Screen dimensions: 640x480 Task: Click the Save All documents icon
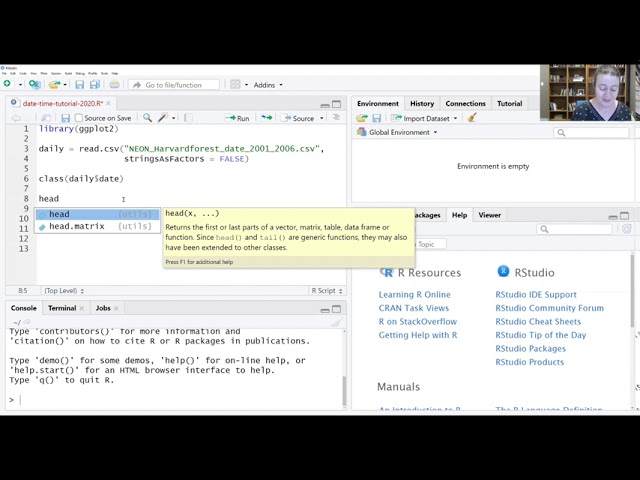[95, 84]
